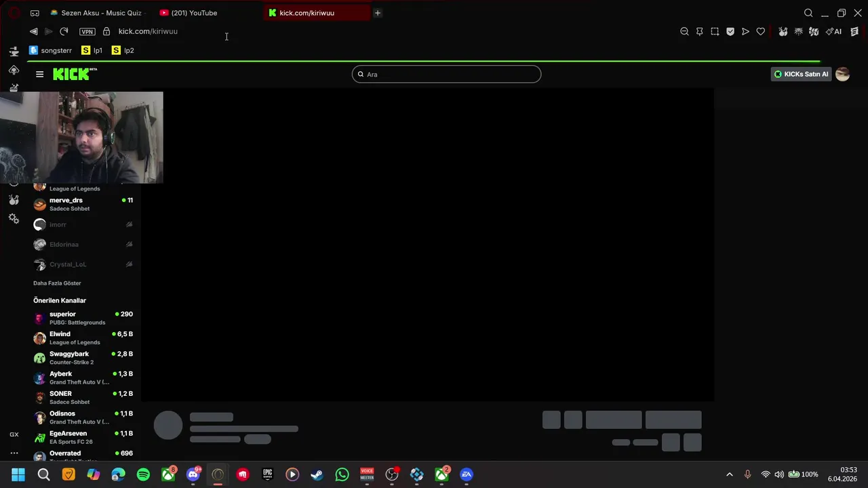Open Swaggybark Counter-Strike 2 channel
Image resolution: width=868 pixels, height=488 pixels.
tap(83, 358)
